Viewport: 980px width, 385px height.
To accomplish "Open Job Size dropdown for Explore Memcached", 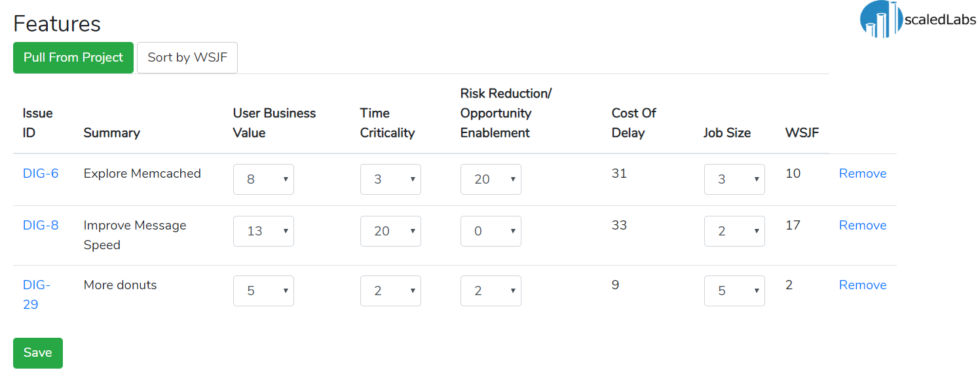I will tap(734, 179).
